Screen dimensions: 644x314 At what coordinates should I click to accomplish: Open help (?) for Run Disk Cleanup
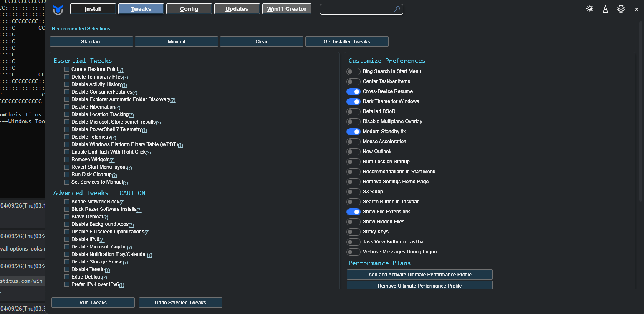click(x=114, y=175)
